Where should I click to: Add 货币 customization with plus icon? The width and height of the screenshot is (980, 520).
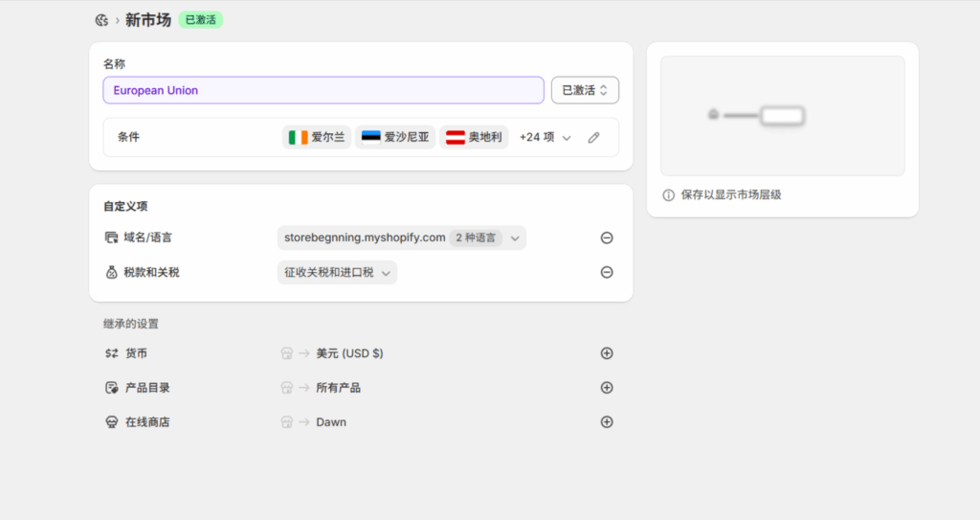[x=607, y=353]
